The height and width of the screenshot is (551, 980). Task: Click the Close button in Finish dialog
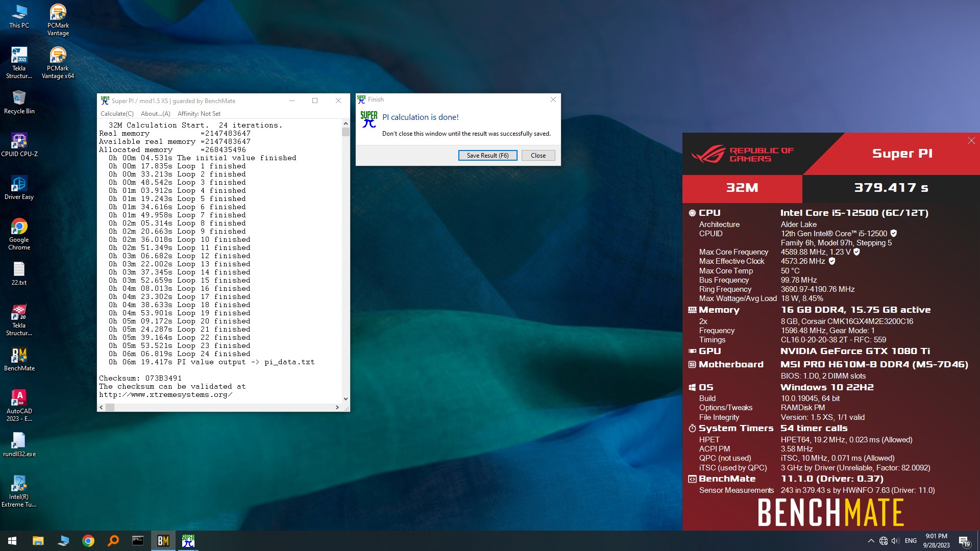click(x=538, y=156)
